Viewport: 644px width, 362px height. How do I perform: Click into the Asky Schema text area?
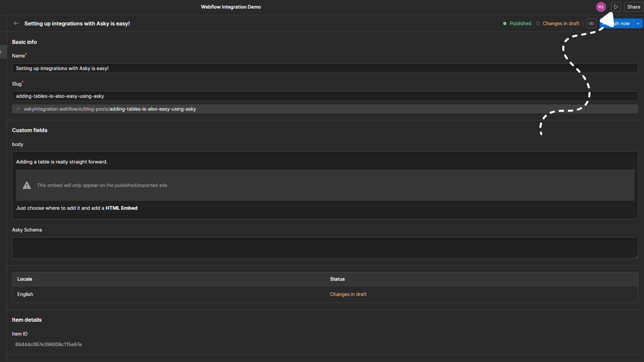[325, 248]
